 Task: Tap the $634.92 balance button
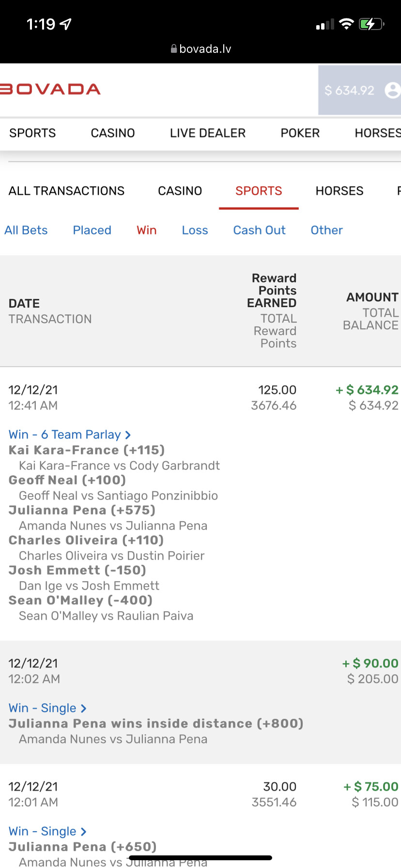click(349, 91)
